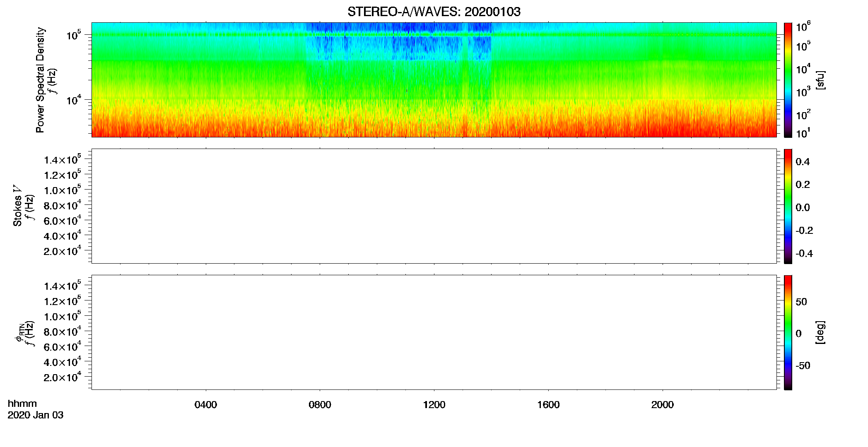Click the Stokes V color bar
The width and height of the screenshot is (868, 447).
point(788,206)
